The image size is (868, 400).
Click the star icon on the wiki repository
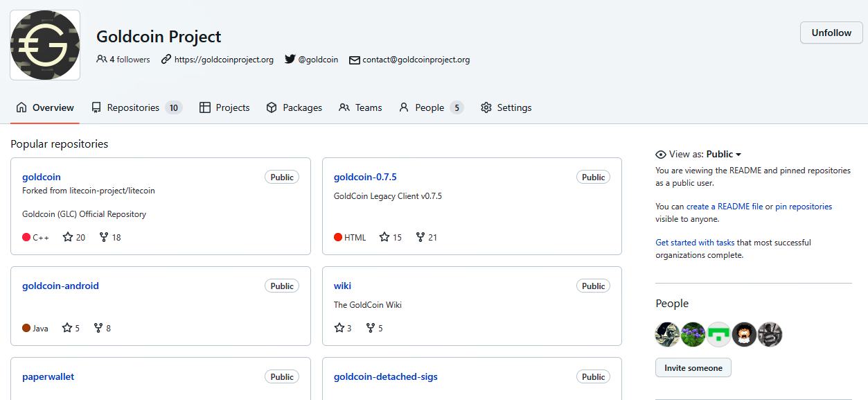click(x=339, y=328)
